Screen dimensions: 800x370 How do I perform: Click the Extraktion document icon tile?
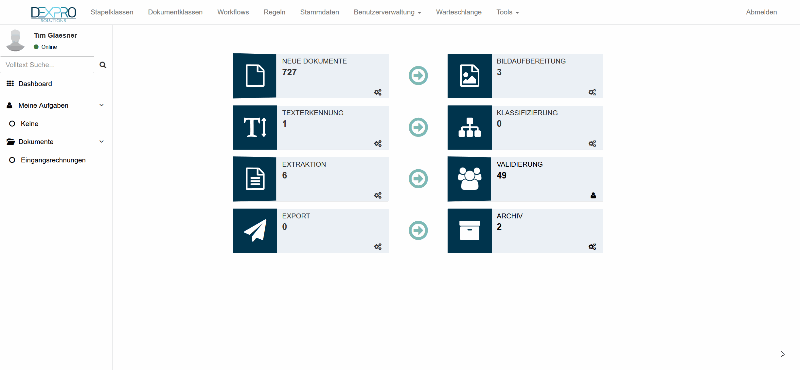point(255,179)
